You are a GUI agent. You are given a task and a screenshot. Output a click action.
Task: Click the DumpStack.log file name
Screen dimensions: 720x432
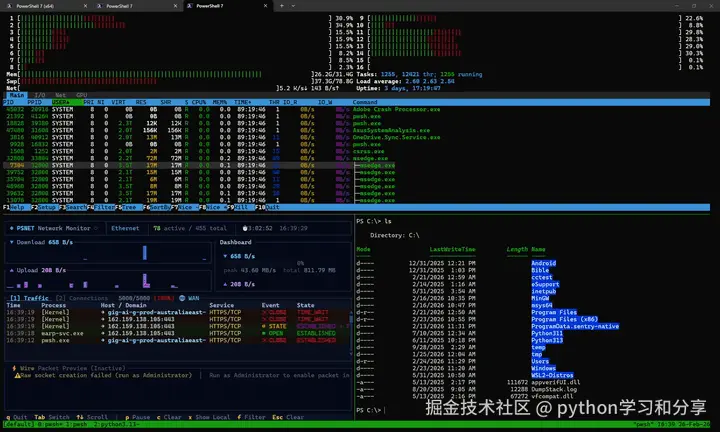(x=554, y=389)
